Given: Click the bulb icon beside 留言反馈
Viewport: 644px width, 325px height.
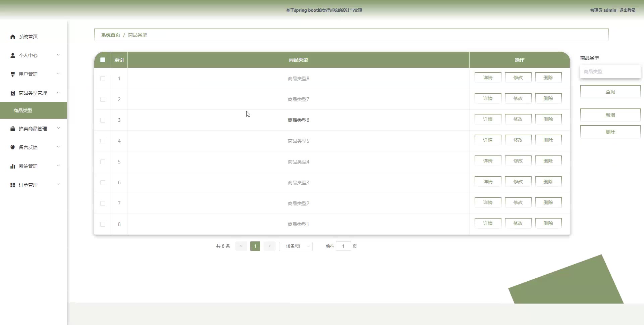Looking at the screenshot, I should [13, 147].
